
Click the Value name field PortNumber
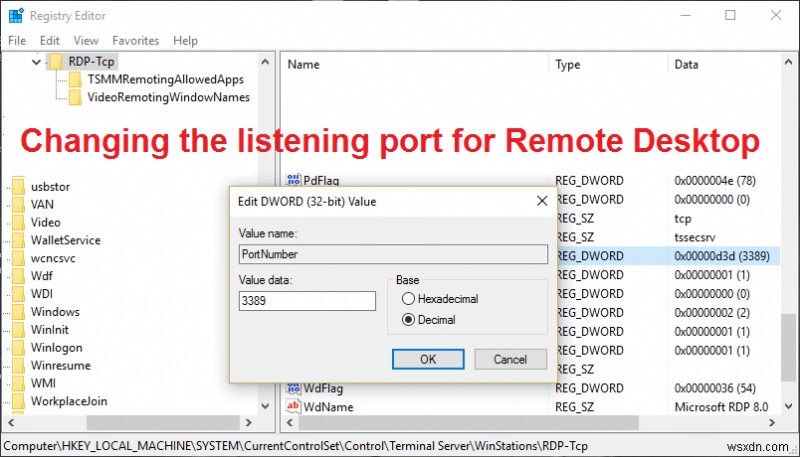(393, 254)
